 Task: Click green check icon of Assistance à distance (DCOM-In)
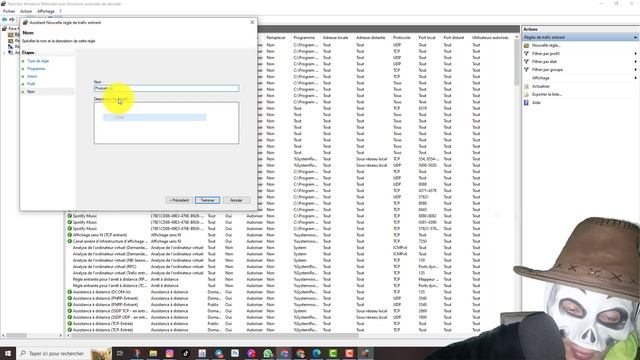[x=69, y=292]
